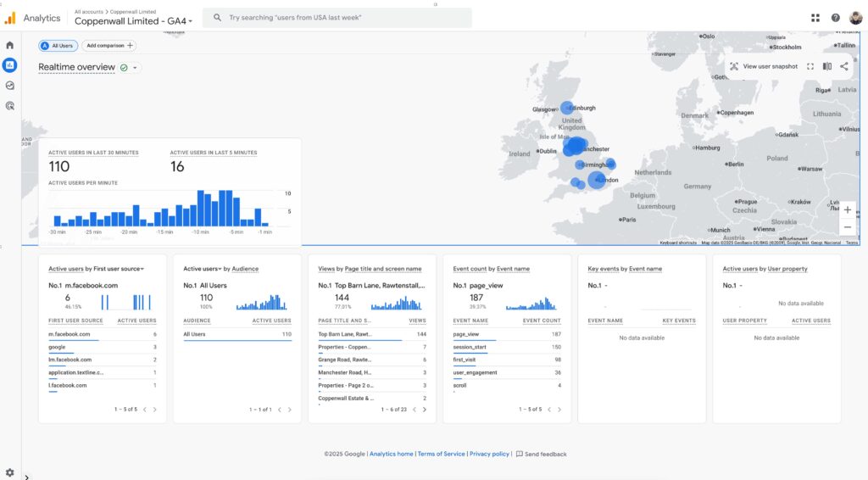The width and height of the screenshot is (868, 480).
Task: Click the share report icon
Action: pos(844,66)
